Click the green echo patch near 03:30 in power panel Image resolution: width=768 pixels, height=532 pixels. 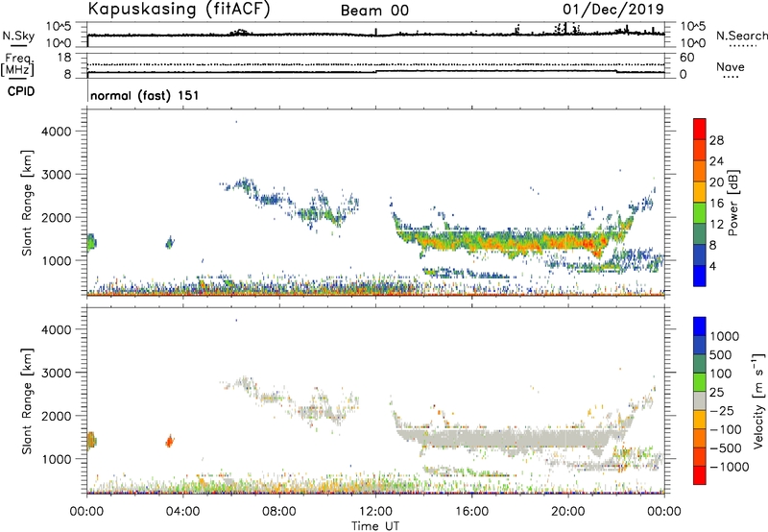point(170,242)
